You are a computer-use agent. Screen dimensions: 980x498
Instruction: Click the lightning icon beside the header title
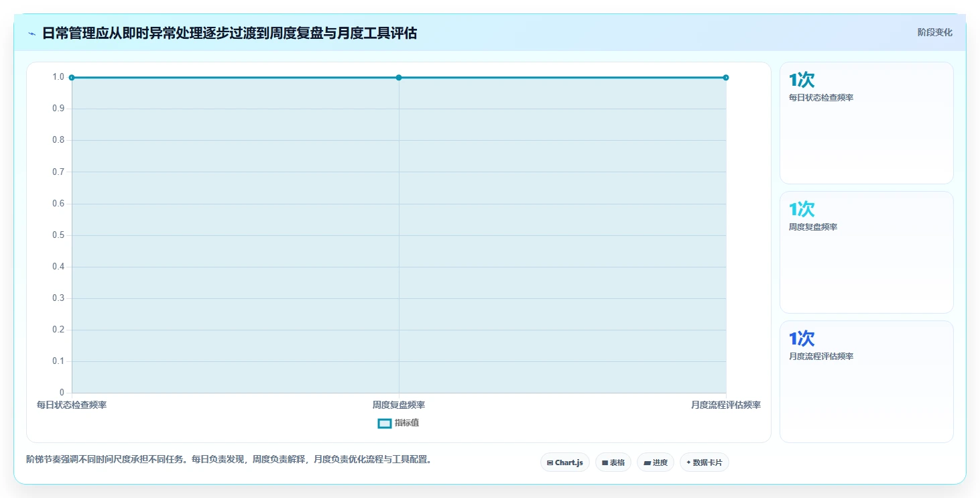click(x=32, y=34)
